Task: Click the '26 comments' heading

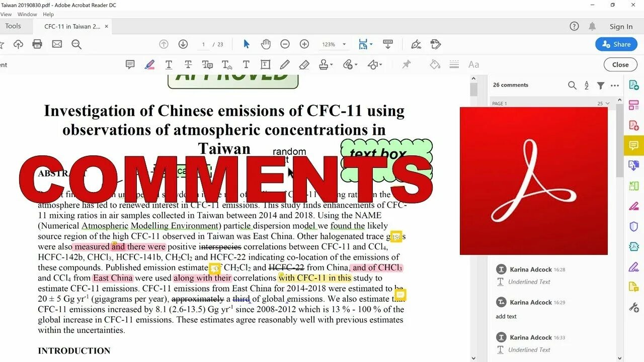Action: click(511, 85)
